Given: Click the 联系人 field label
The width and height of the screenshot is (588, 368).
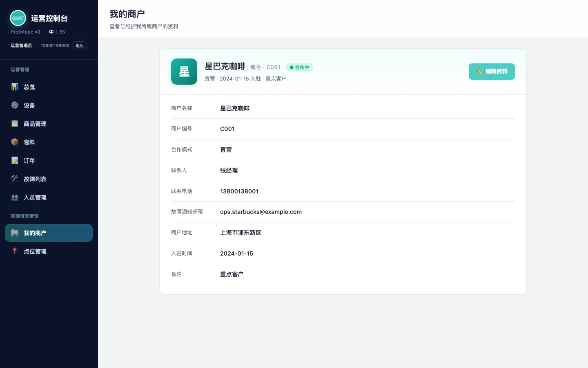Looking at the screenshot, I should [179, 170].
